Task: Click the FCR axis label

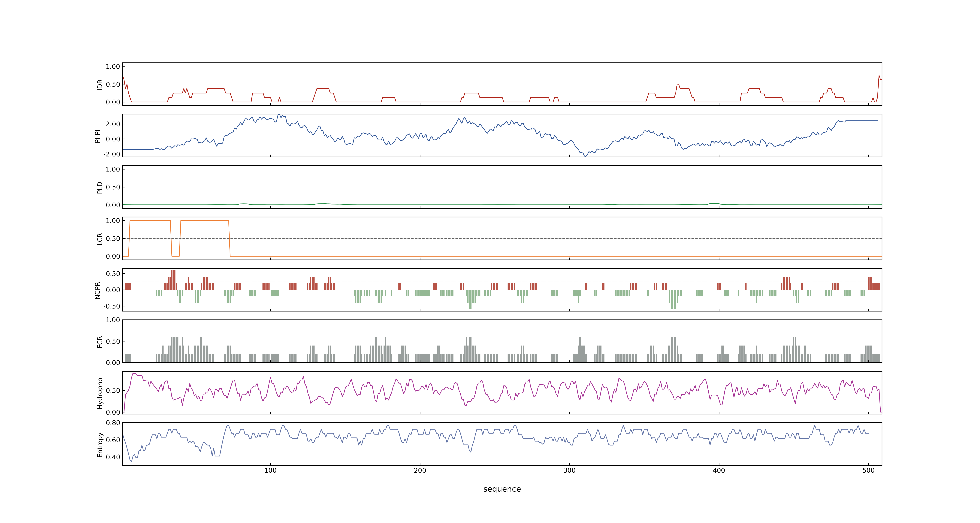Action: (100, 341)
